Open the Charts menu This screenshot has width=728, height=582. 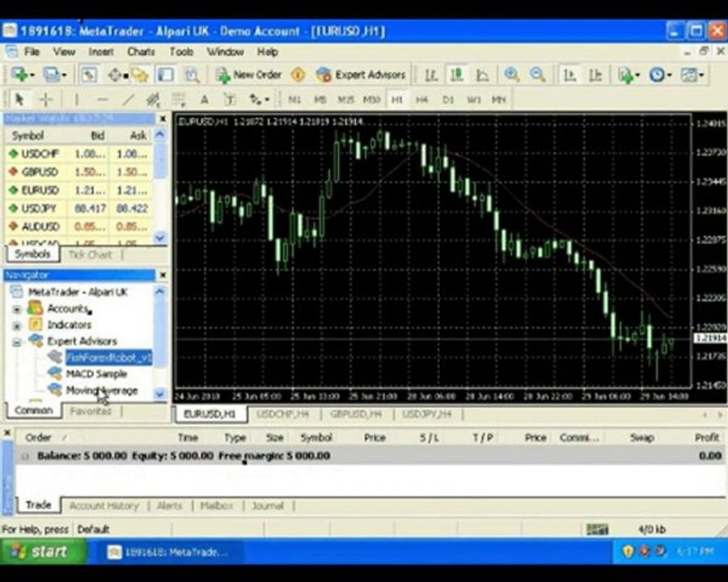(x=141, y=52)
